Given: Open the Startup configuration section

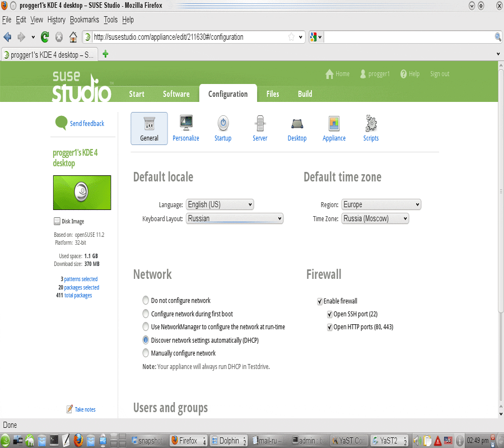Looking at the screenshot, I should point(223,129).
